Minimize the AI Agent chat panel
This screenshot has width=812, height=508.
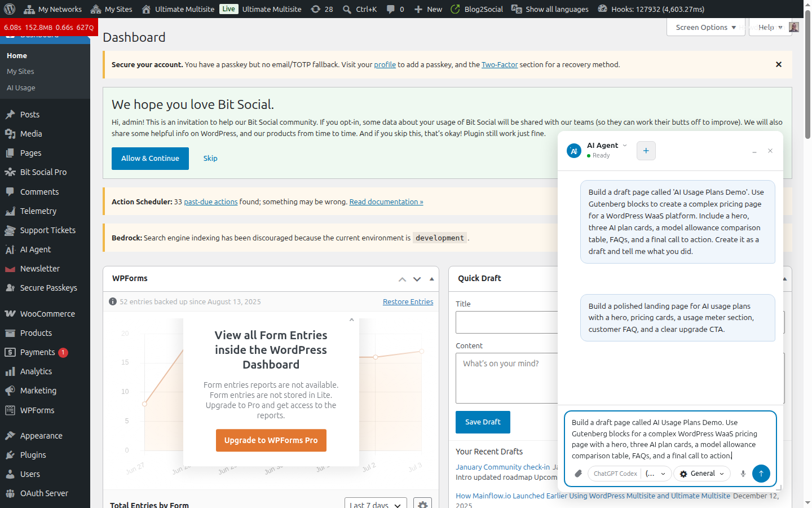point(754,151)
